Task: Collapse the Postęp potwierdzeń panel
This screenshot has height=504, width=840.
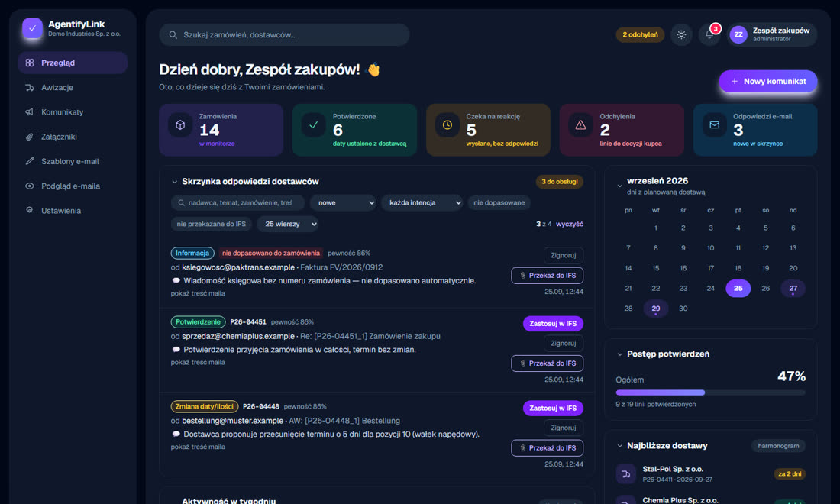Action: pos(620,354)
